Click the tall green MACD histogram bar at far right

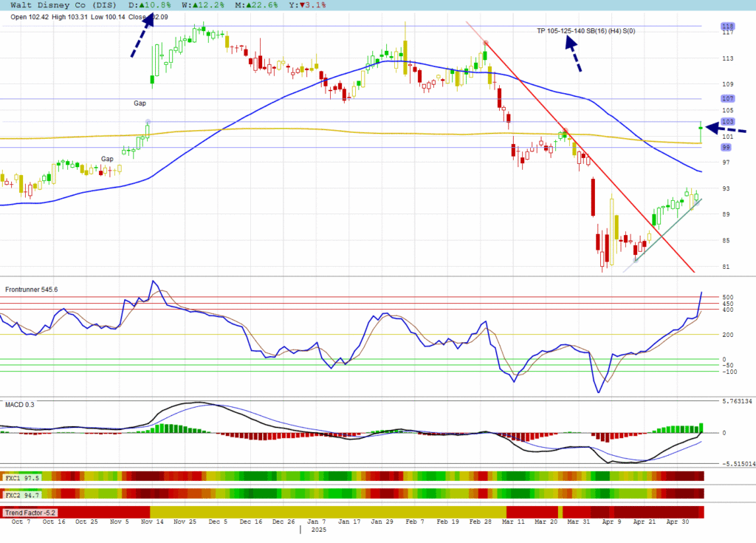click(701, 428)
